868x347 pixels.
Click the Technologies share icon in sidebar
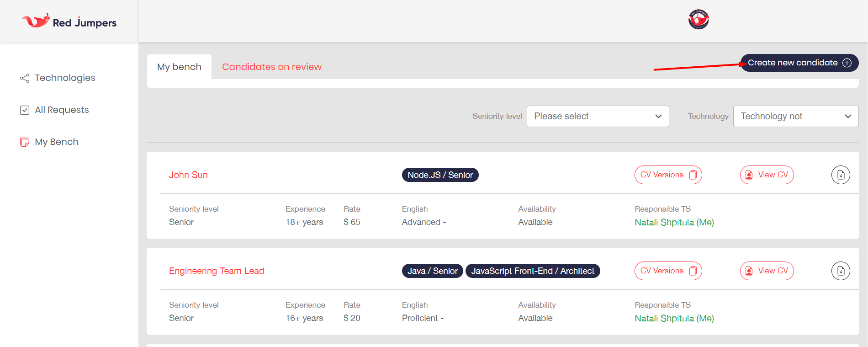click(25, 78)
